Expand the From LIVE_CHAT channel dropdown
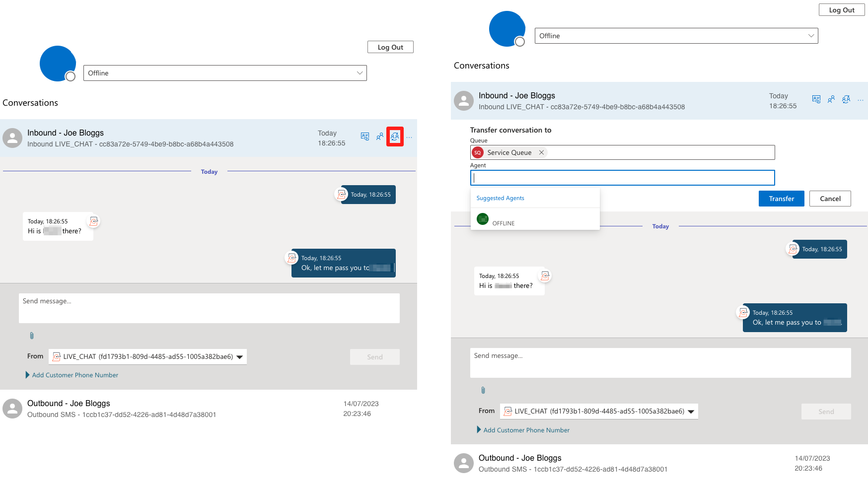This screenshot has height=485, width=868. [x=240, y=356]
